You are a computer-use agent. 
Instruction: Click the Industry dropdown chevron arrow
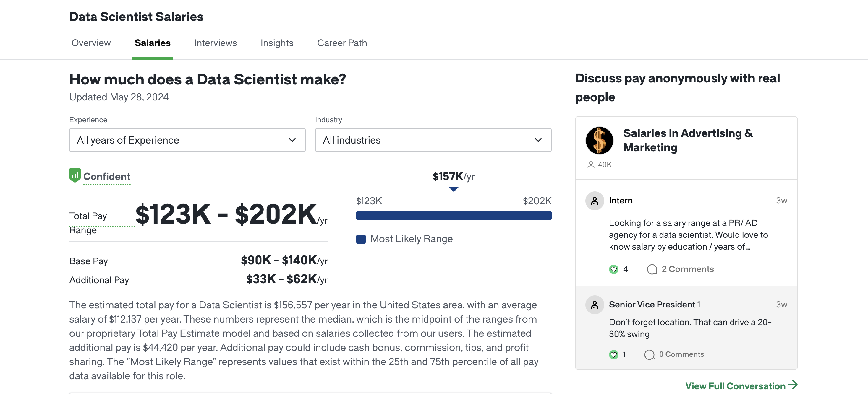pyautogui.click(x=538, y=140)
